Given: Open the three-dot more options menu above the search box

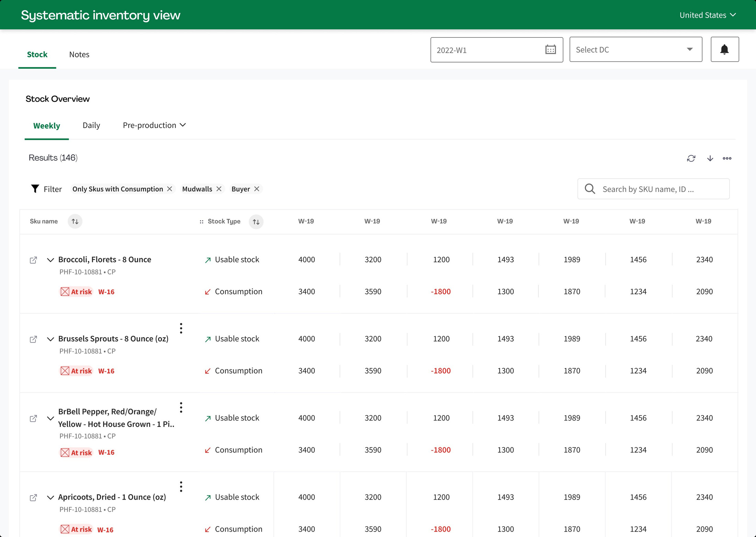Looking at the screenshot, I should [x=727, y=158].
